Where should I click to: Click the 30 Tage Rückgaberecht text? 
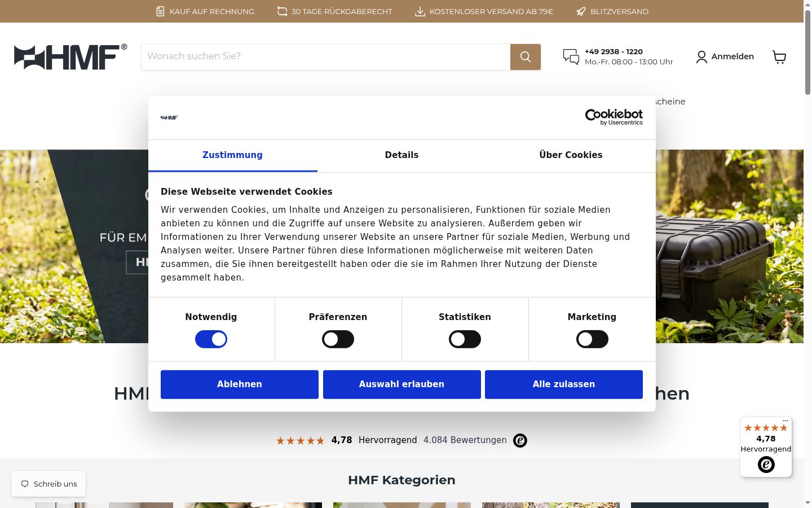tap(342, 11)
